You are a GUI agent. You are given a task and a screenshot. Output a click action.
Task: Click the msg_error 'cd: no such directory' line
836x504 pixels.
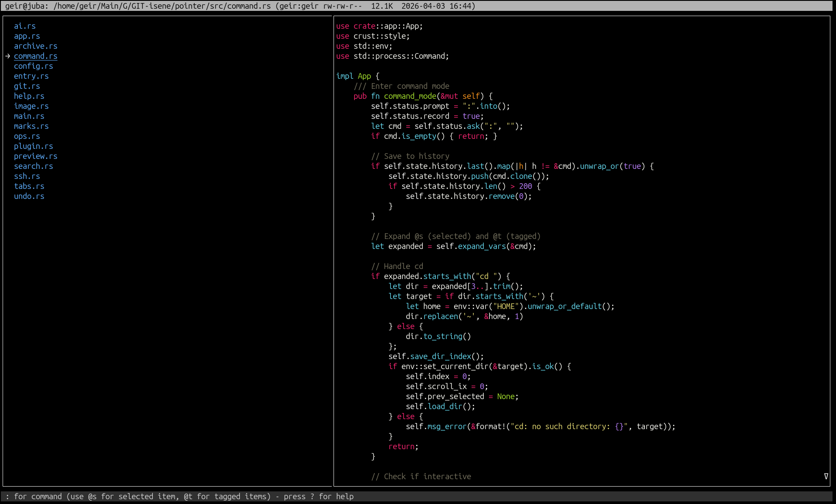[541, 427]
